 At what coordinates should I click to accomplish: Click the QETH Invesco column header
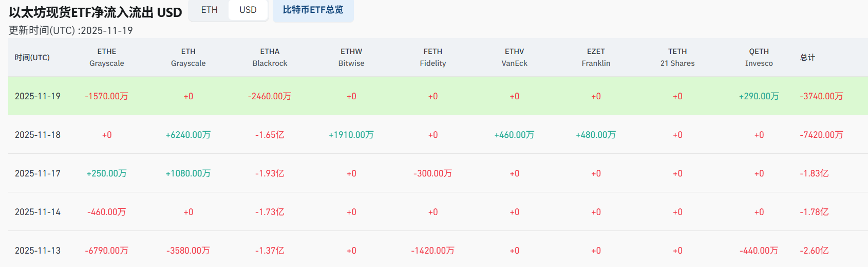(x=759, y=57)
